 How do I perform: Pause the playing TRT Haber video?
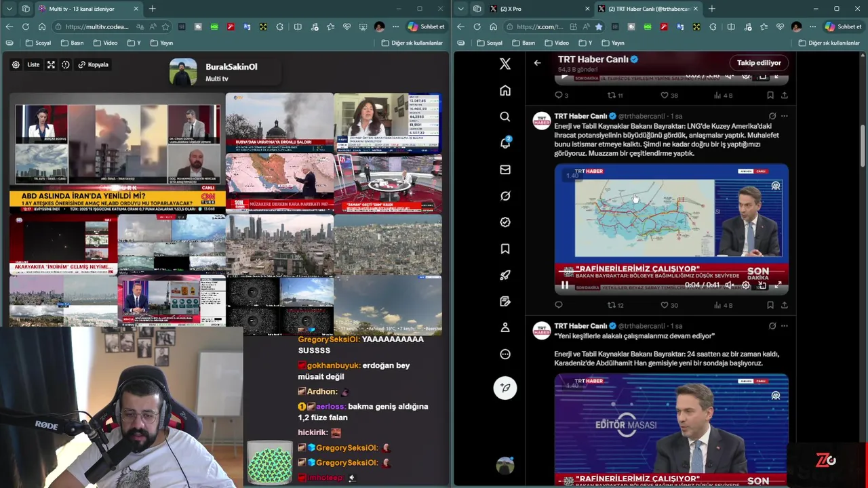(564, 285)
